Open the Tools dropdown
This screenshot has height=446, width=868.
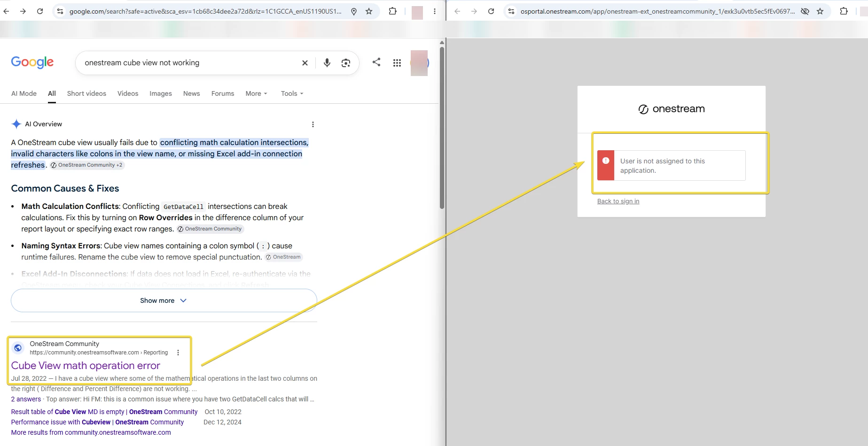(292, 93)
